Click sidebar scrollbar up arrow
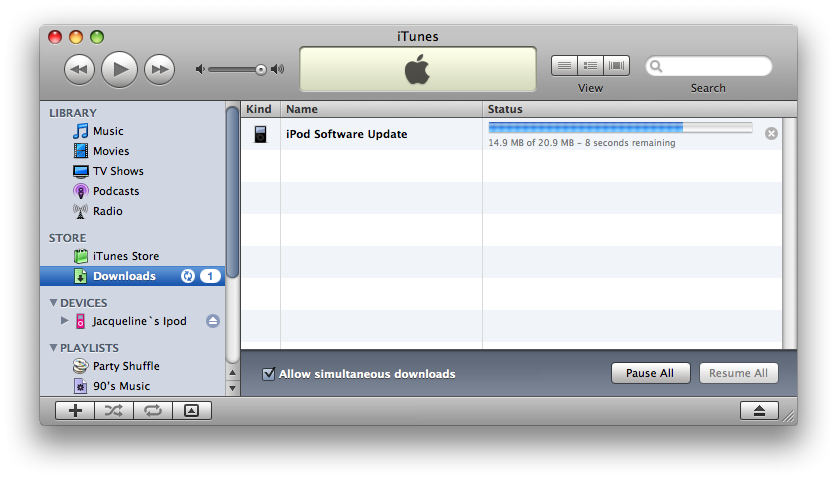837x480 pixels. coord(232,373)
